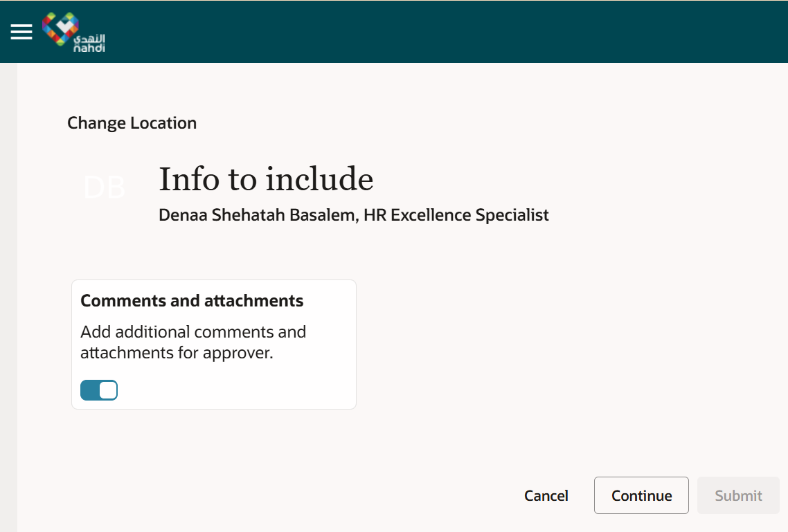Viewport: 788px width, 532px height.
Task: Click the Nahdi logo in header
Action: [x=73, y=32]
